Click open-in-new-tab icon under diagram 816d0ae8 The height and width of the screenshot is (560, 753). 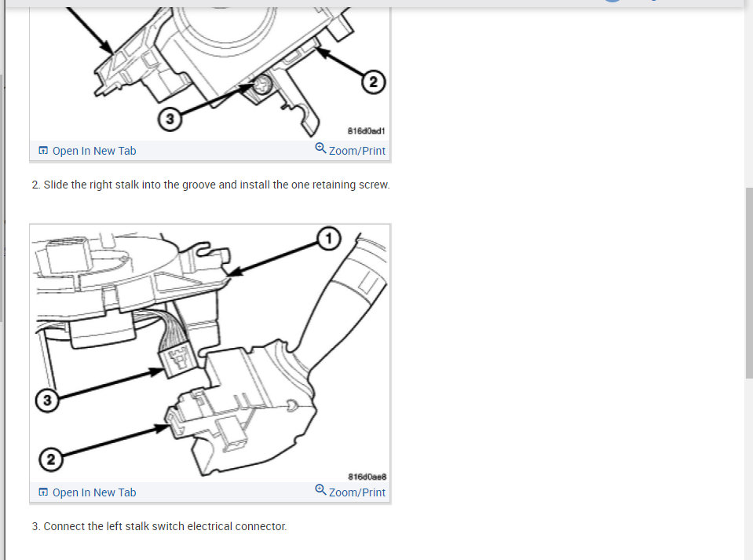click(43, 492)
